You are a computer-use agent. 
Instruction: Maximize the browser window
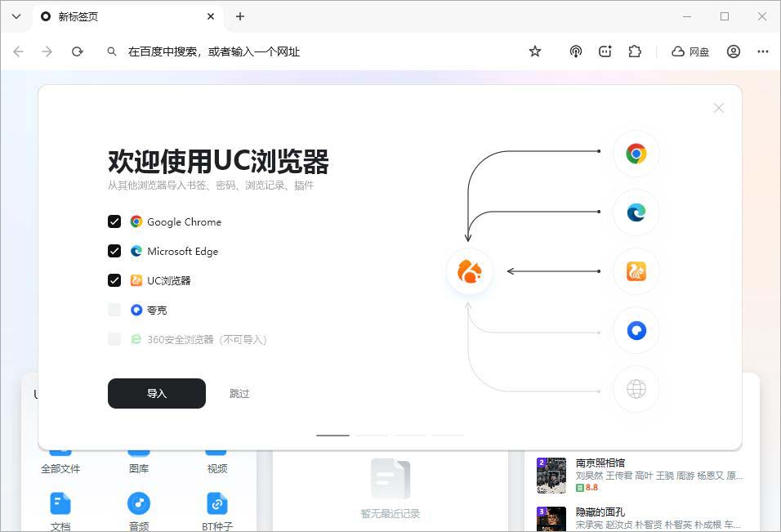[725, 16]
